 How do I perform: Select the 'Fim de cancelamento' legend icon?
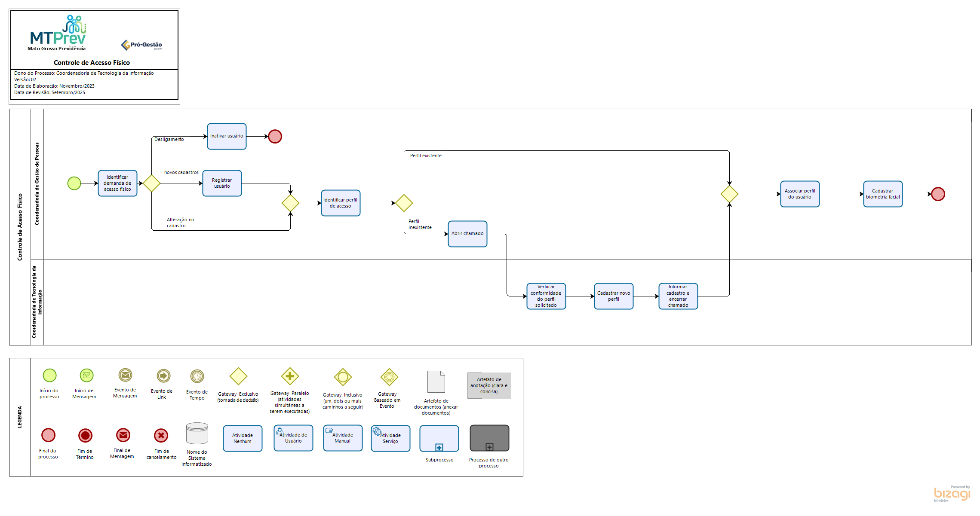point(161,436)
